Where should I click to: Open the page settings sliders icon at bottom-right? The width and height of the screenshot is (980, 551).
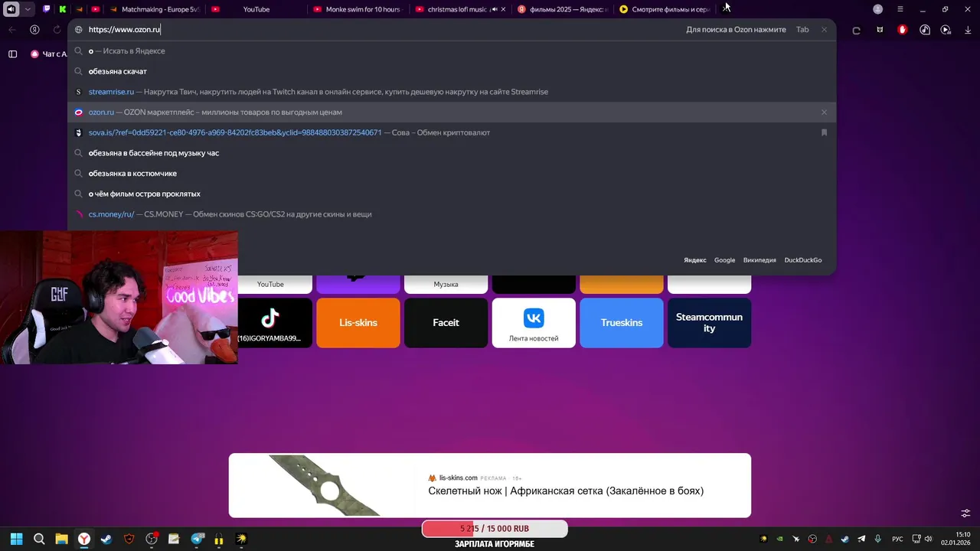coord(965,513)
